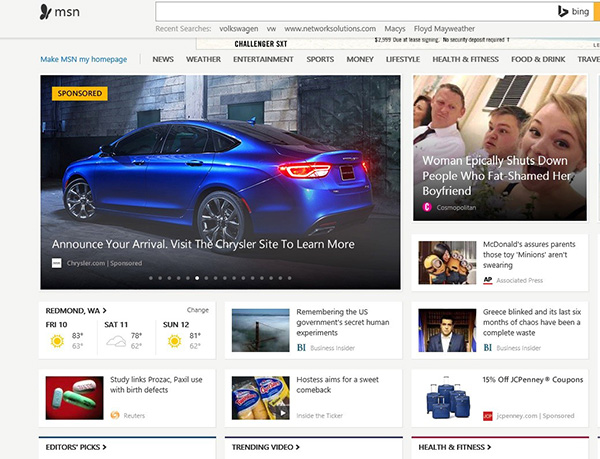Image resolution: width=600 pixels, height=459 pixels.
Task: Open the Minions thumbnail image
Action: 447,263
